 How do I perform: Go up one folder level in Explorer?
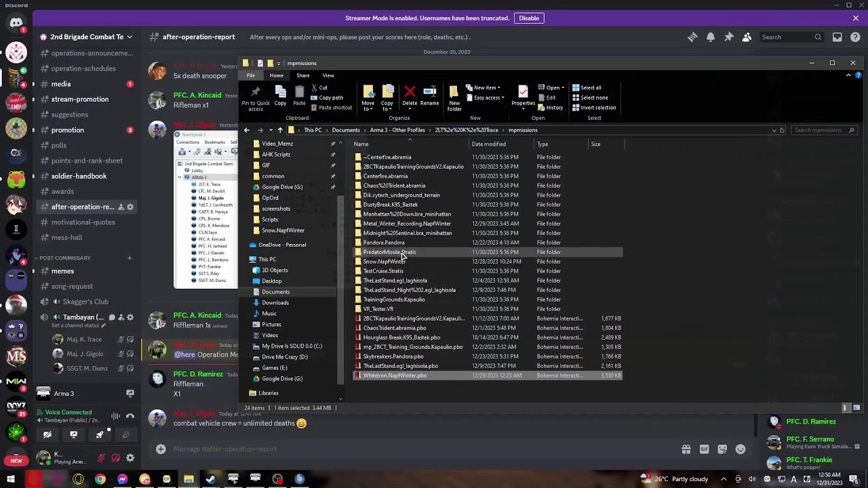(x=280, y=130)
